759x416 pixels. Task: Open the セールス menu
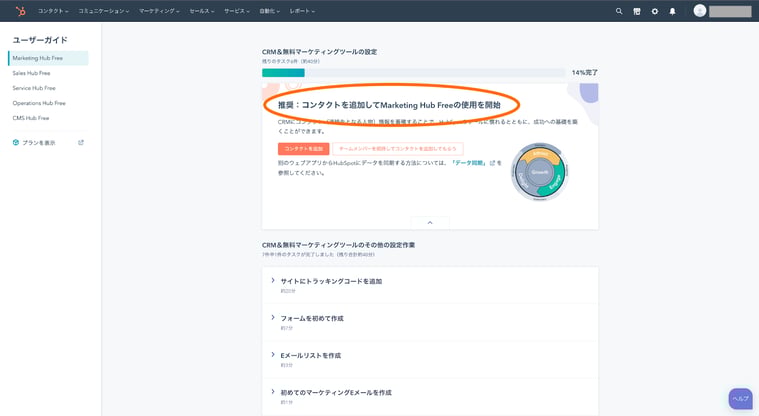click(201, 11)
